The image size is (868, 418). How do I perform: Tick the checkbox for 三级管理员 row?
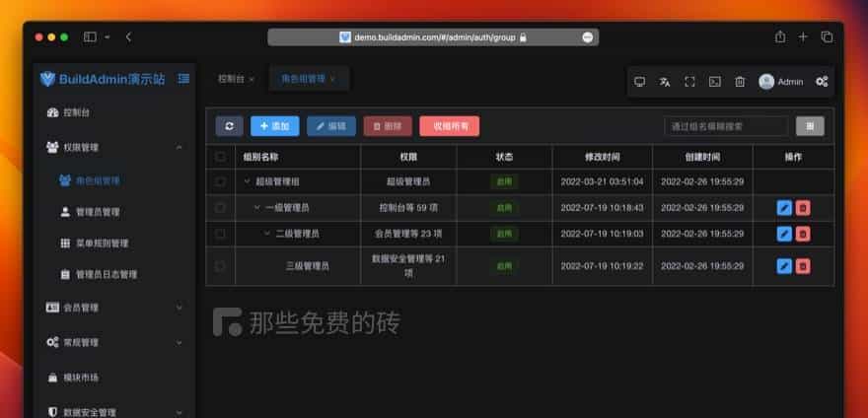pos(220,266)
